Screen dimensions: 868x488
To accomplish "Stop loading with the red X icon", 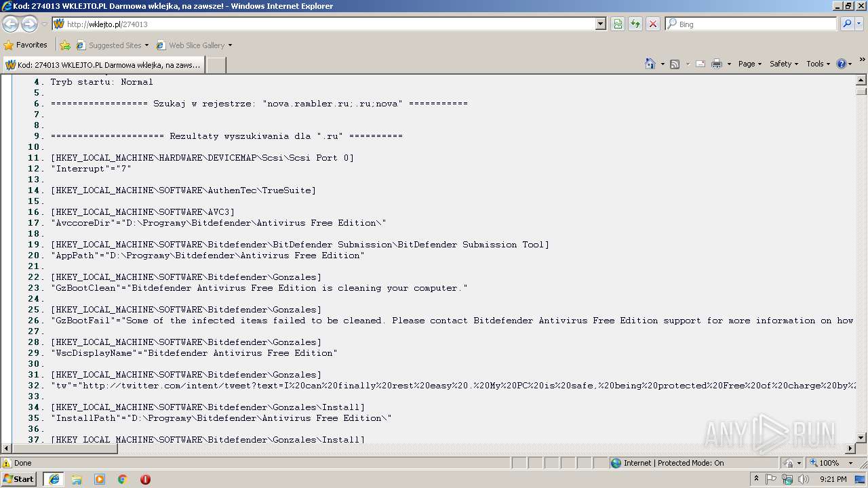I will click(652, 24).
